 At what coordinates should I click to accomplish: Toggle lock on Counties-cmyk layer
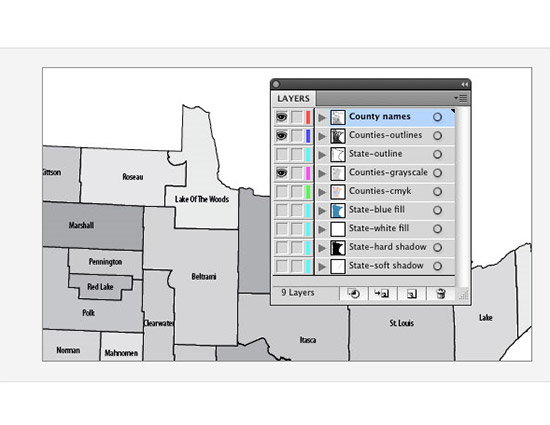[297, 192]
